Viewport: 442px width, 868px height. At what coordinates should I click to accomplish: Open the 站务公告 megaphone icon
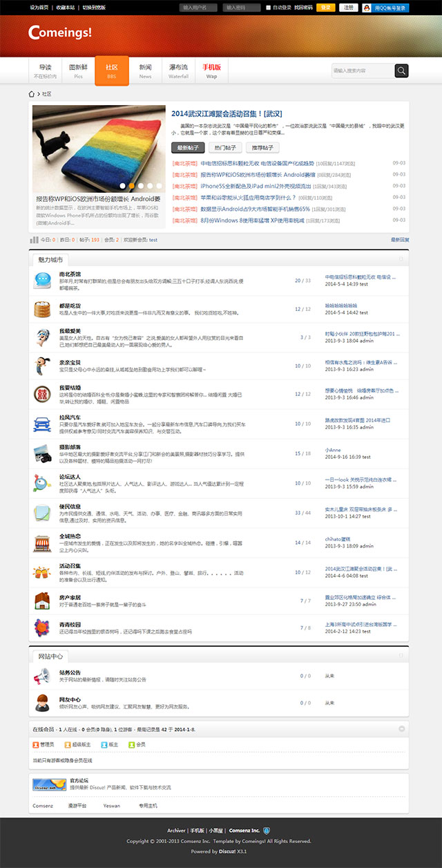(x=41, y=676)
